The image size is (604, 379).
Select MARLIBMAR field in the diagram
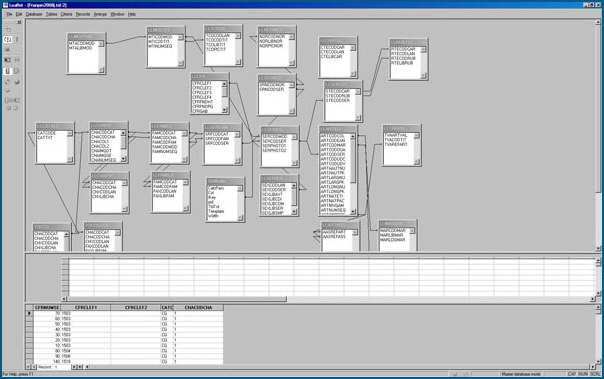392,235
